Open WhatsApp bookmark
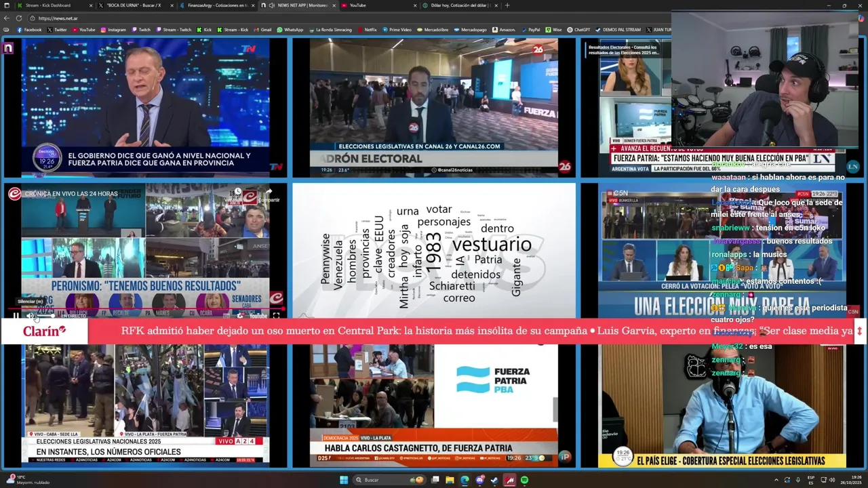The width and height of the screenshot is (868, 488). click(x=290, y=30)
